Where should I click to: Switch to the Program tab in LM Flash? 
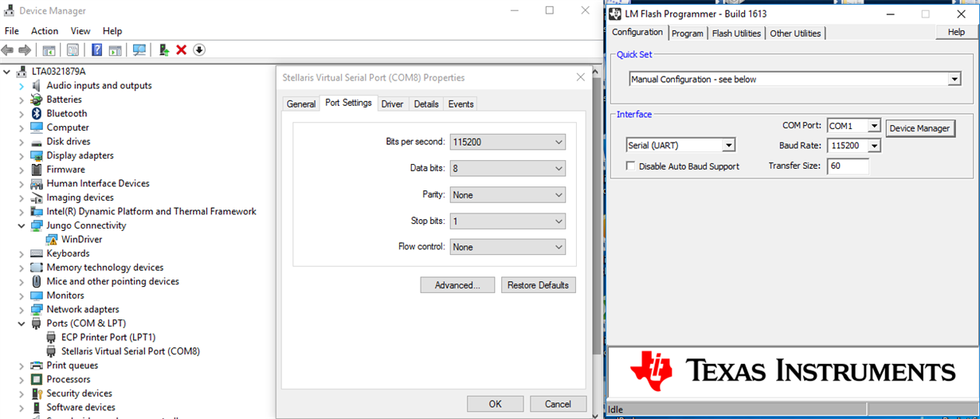[x=688, y=33]
